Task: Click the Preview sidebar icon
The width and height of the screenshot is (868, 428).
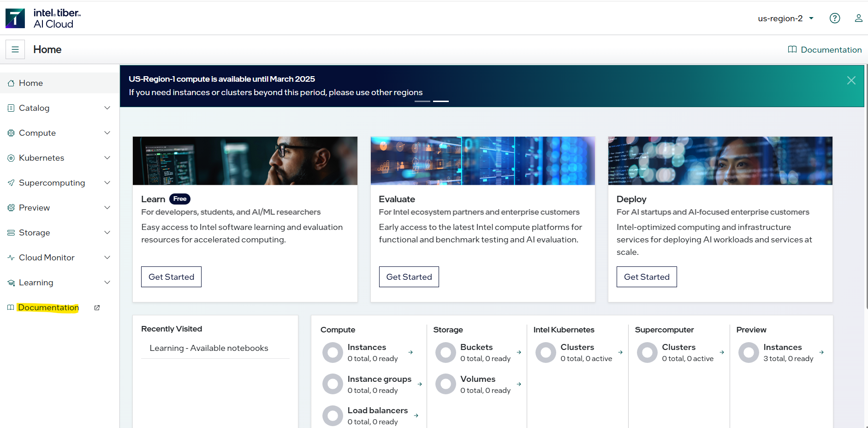Action: [11, 208]
